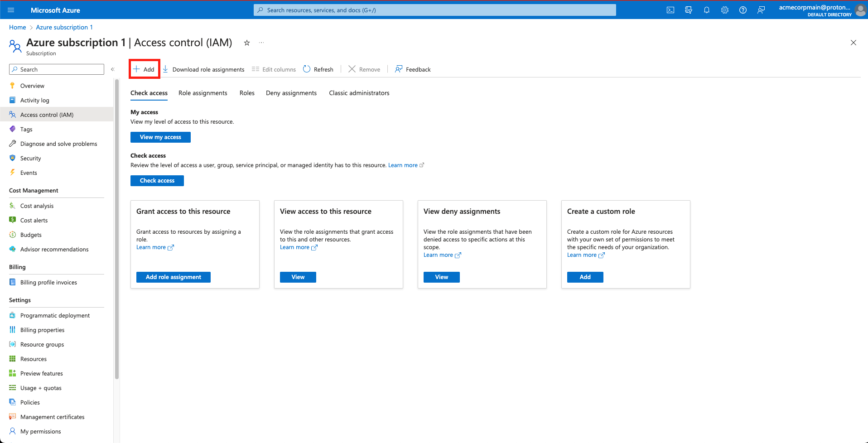This screenshot has height=443, width=868.
Task: Open the Directories and subscriptions filter icon
Action: 689,10
